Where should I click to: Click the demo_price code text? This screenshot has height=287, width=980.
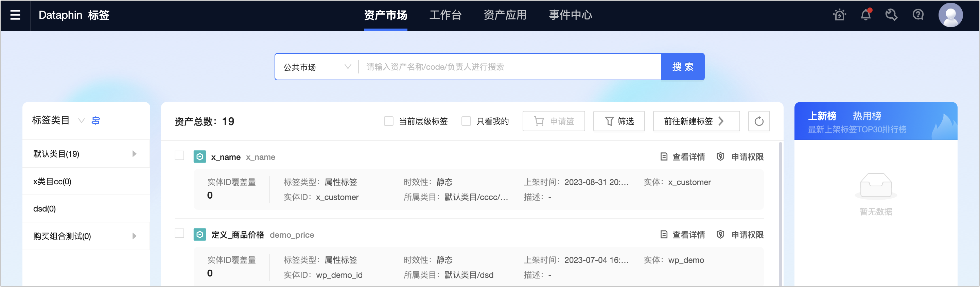pyautogui.click(x=292, y=235)
